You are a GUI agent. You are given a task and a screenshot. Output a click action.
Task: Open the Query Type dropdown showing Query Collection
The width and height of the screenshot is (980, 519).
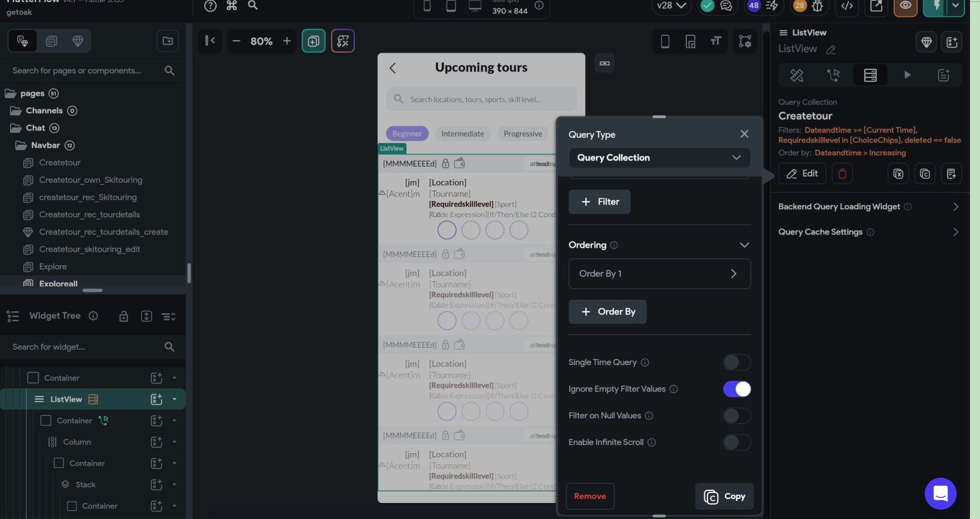coord(660,158)
